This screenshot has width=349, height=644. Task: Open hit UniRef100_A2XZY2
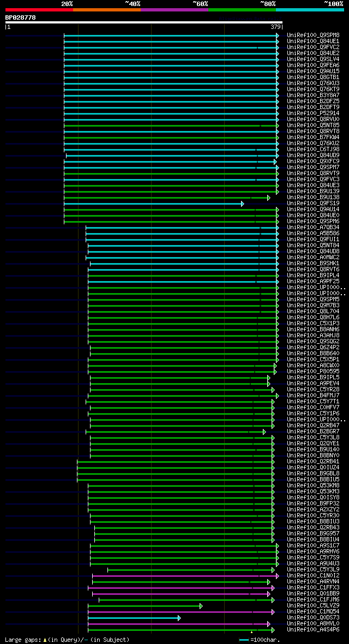[313, 510]
